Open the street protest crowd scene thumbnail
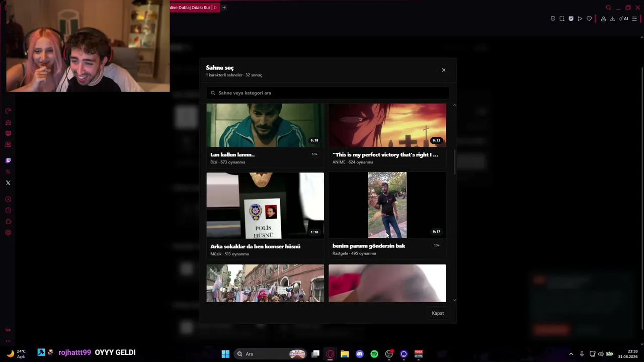The height and width of the screenshot is (362, 644). point(265,283)
